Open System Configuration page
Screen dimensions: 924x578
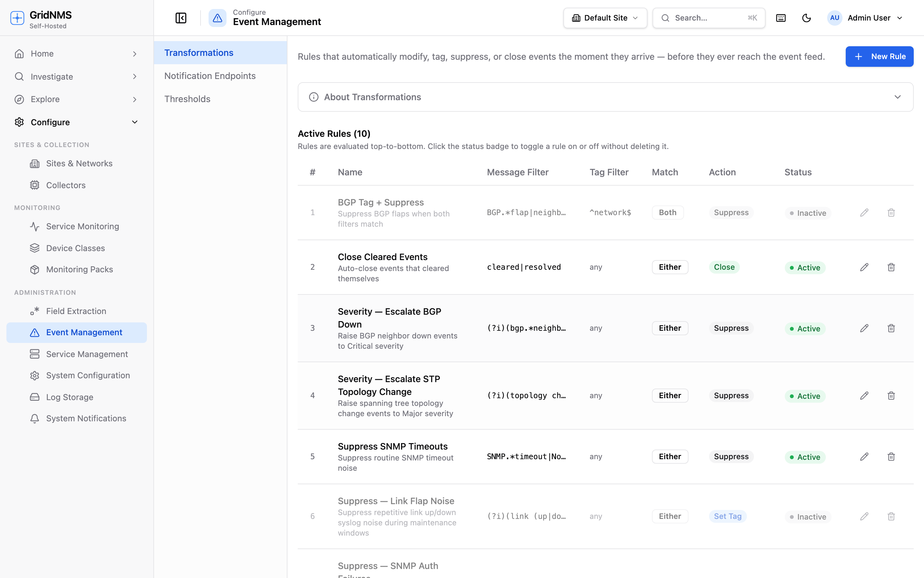[77, 375]
